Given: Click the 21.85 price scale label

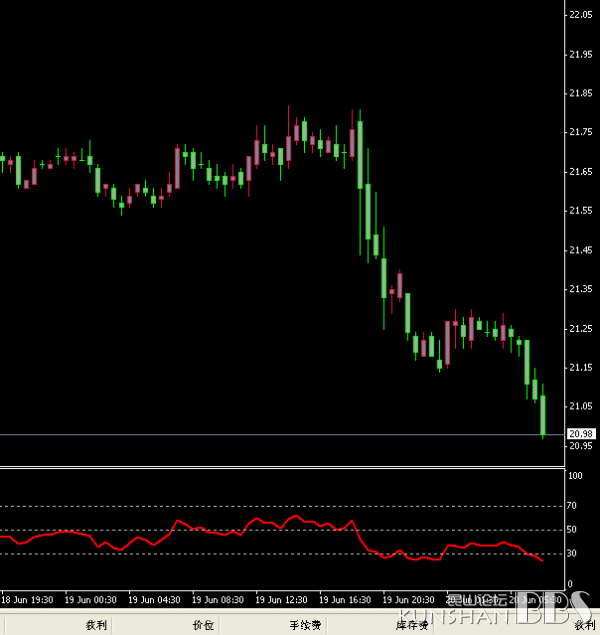Looking at the screenshot, I should [580, 93].
